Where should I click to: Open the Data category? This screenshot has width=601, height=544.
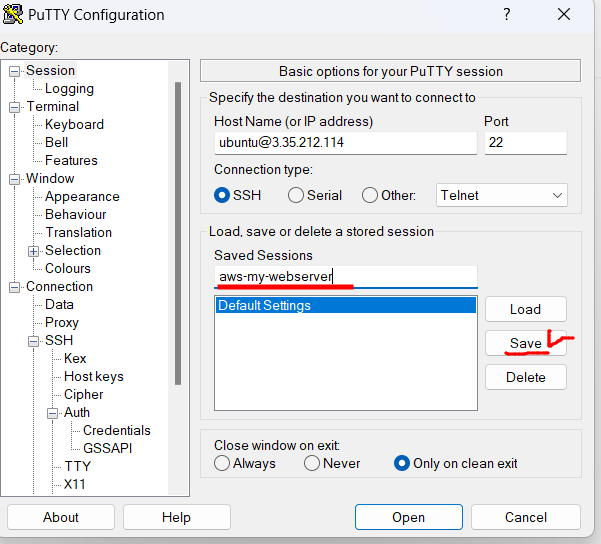pyautogui.click(x=59, y=305)
